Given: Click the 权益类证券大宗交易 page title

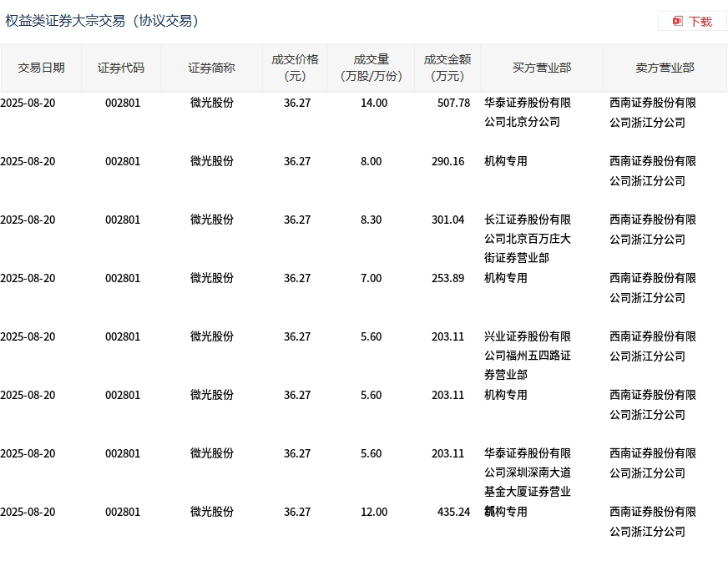Looking at the screenshot, I should pos(102,21).
